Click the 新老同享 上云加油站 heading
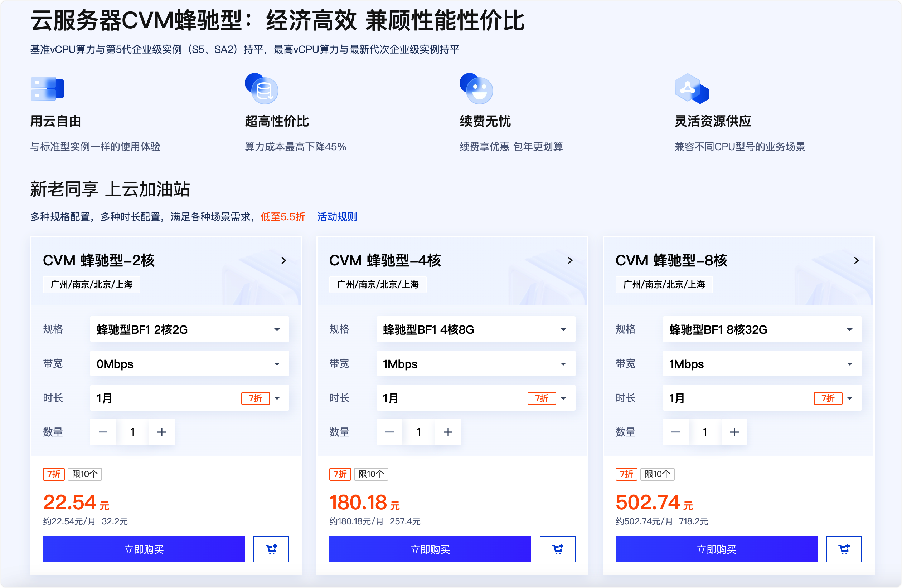This screenshot has height=588, width=902. pos(110,188)
